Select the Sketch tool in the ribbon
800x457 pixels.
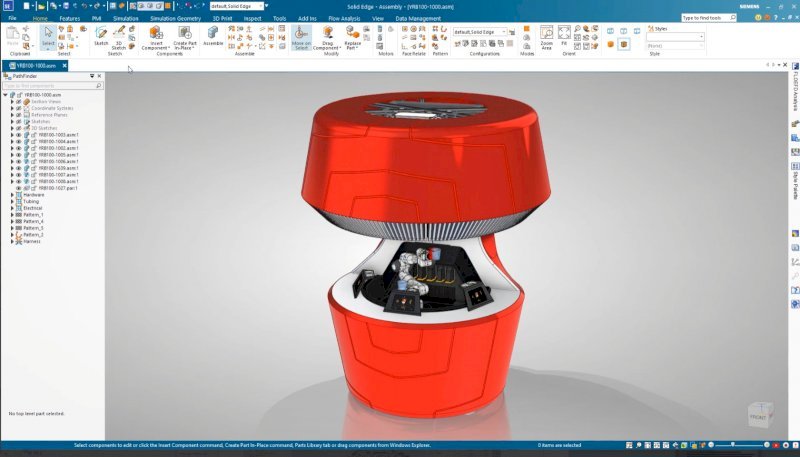pos(101,36)
